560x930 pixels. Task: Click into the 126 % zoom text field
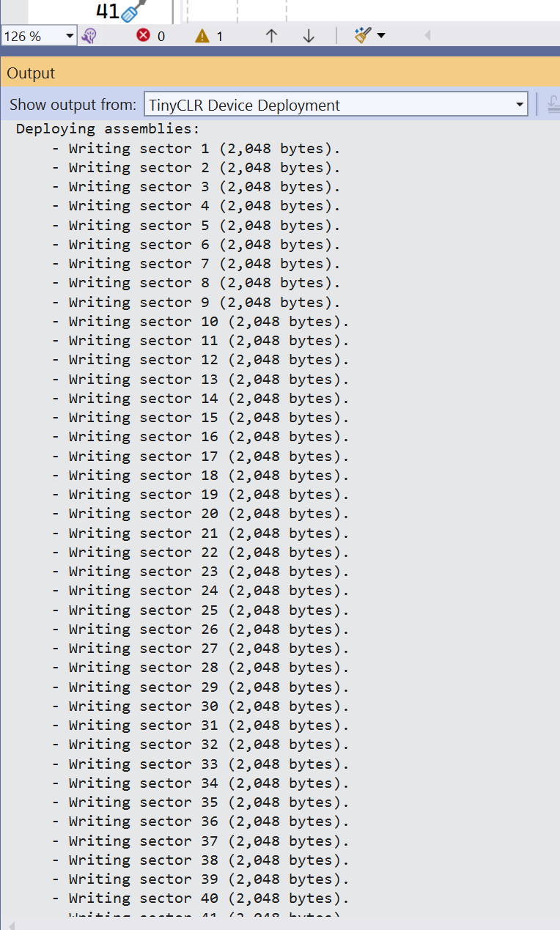pos(33,35)
